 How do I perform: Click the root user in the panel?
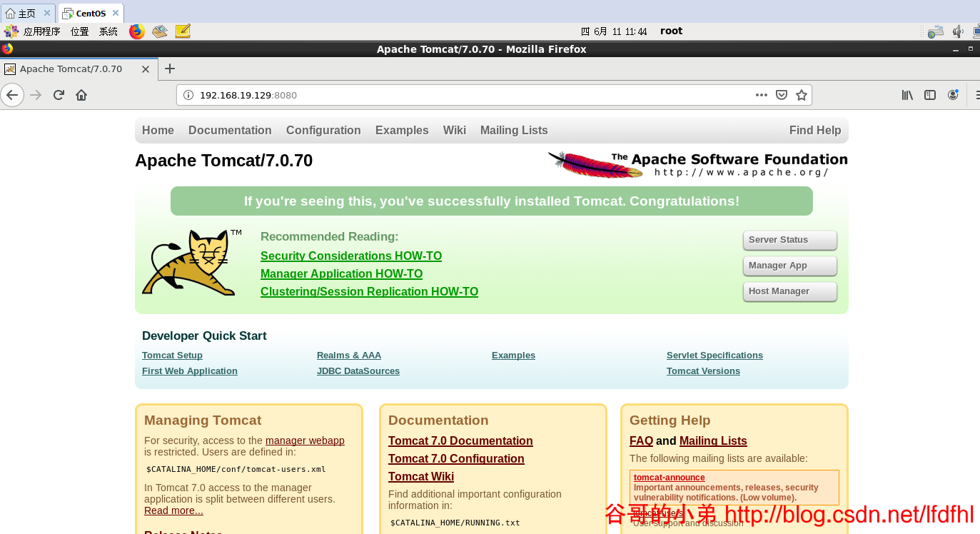[x=671, y=31]
